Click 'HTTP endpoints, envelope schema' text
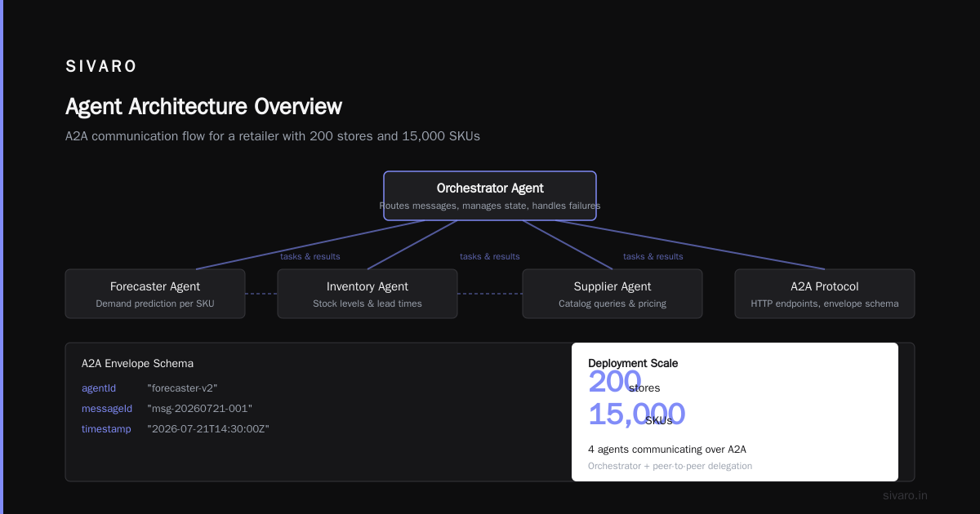Image resolution: width=980 pixels, height=514 pixels. tap(825, 304)
